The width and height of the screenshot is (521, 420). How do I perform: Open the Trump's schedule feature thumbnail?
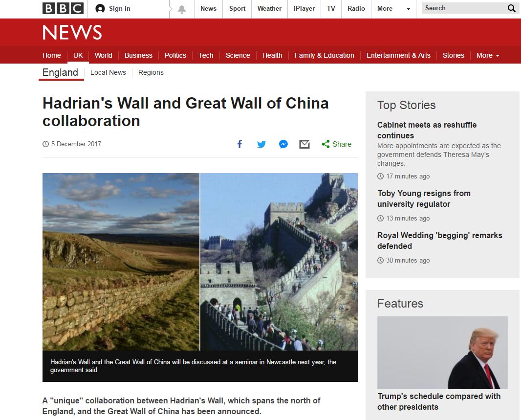coord(442,353)
